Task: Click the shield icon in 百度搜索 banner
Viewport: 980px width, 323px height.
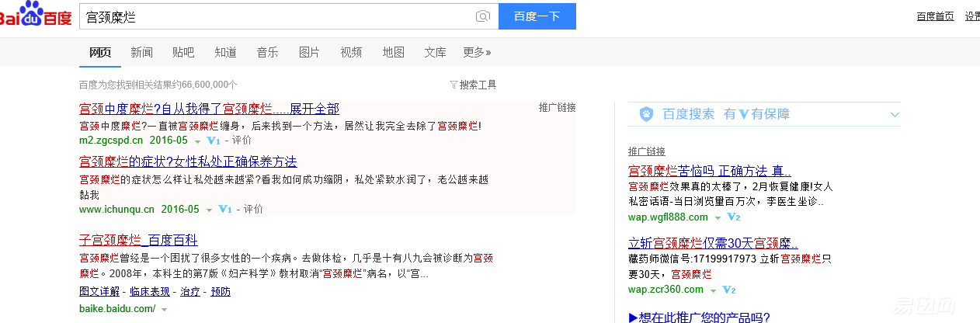Action: 646,114
